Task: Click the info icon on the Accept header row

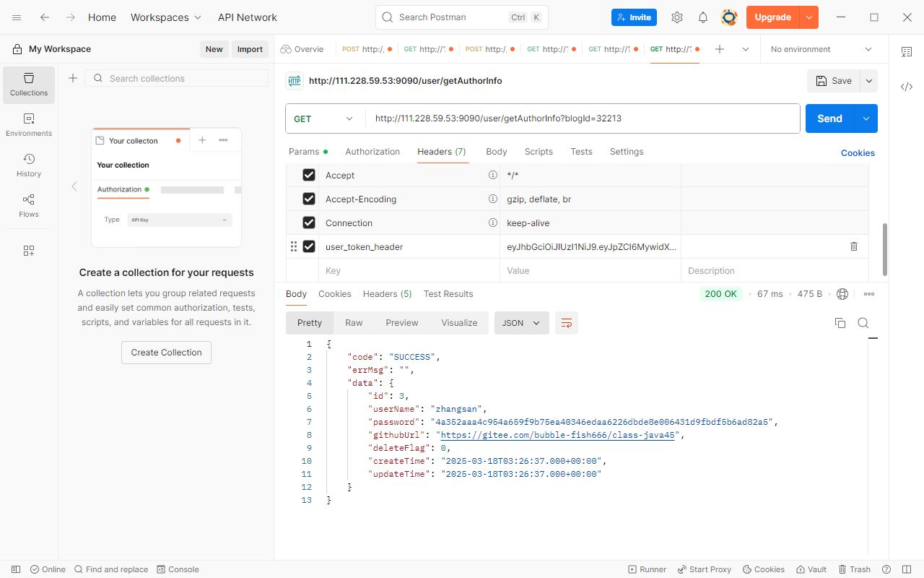Action: (493, 175)
